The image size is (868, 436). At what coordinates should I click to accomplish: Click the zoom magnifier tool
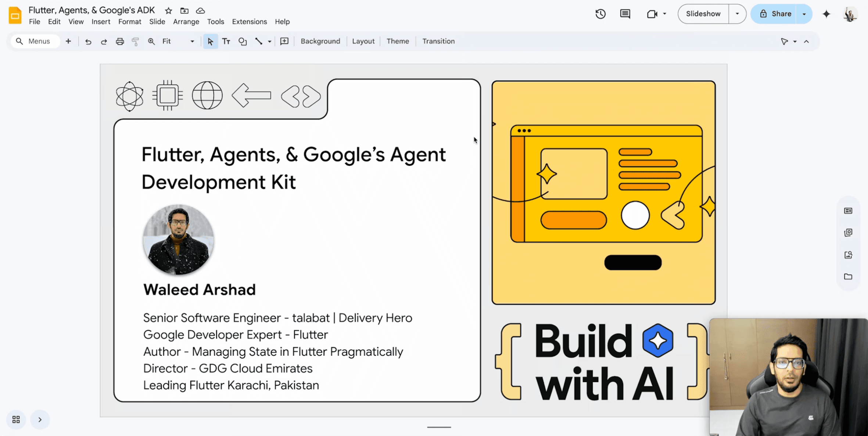tap(151, 41)
